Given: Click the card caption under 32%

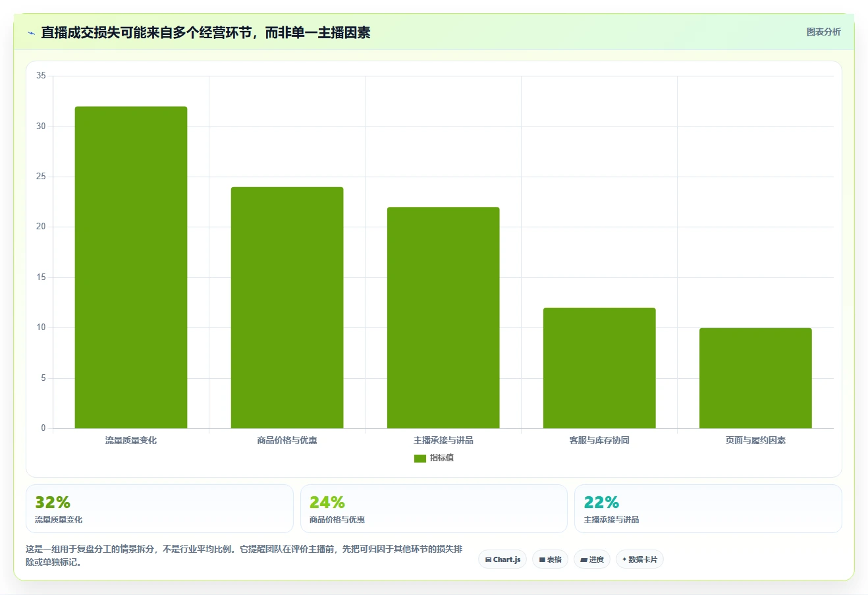Looking at the screenshot, I should click(x=59, y=520).
